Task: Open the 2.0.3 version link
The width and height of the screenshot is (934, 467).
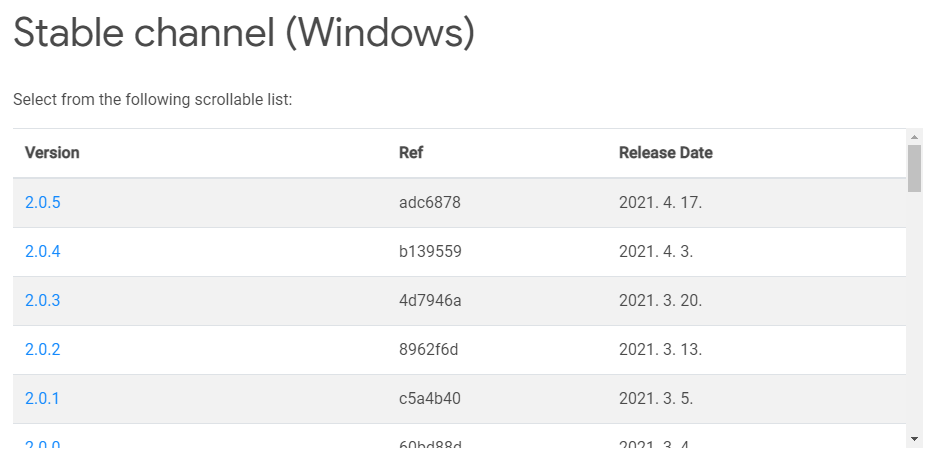Action: pyautogui.click(x=42, y=300)
